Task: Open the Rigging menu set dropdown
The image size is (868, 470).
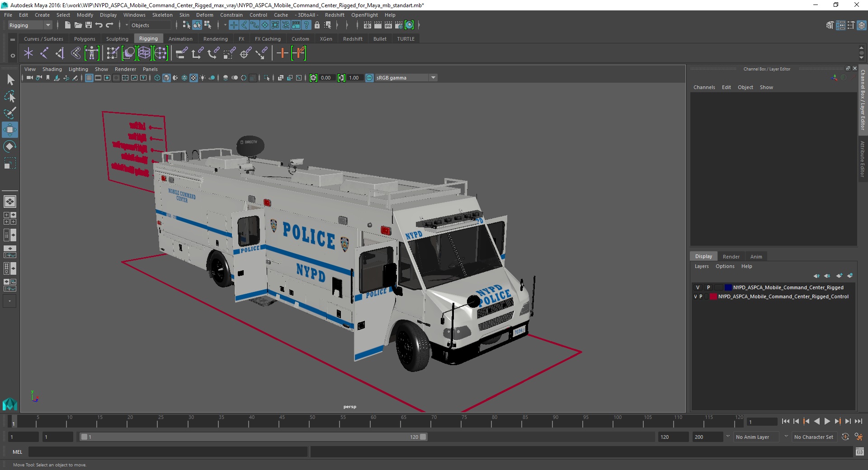Action: point(30,25)
